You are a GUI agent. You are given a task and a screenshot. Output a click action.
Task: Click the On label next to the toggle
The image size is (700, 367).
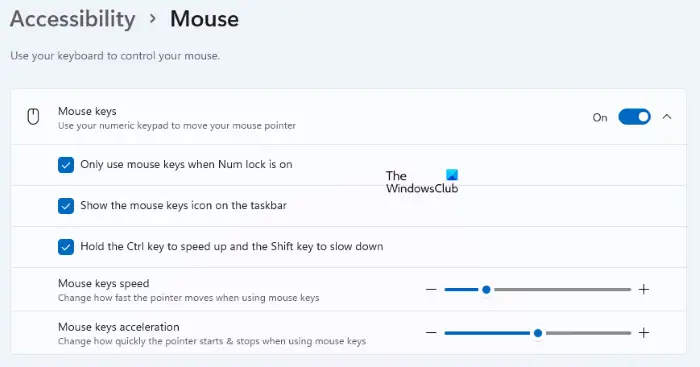pyautogui.click(x=600, y=117)
